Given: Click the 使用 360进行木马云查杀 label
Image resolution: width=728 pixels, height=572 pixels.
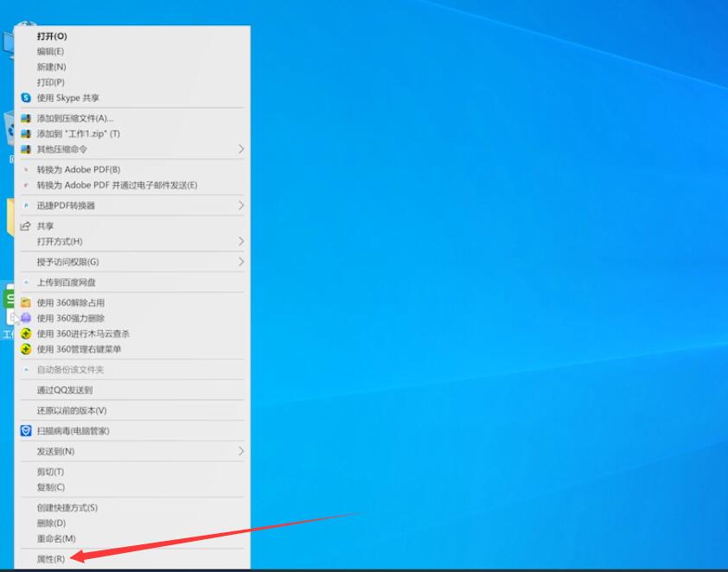Looking at the screenshot, I should pyautogui.click(x=83, y=334).
